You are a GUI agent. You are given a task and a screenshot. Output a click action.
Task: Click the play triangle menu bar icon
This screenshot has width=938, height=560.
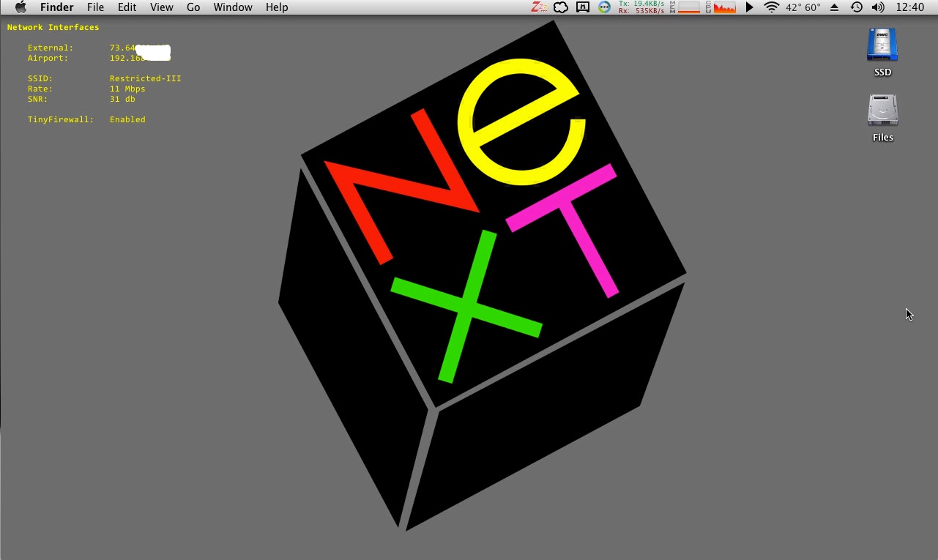click(x=749, y=7)
